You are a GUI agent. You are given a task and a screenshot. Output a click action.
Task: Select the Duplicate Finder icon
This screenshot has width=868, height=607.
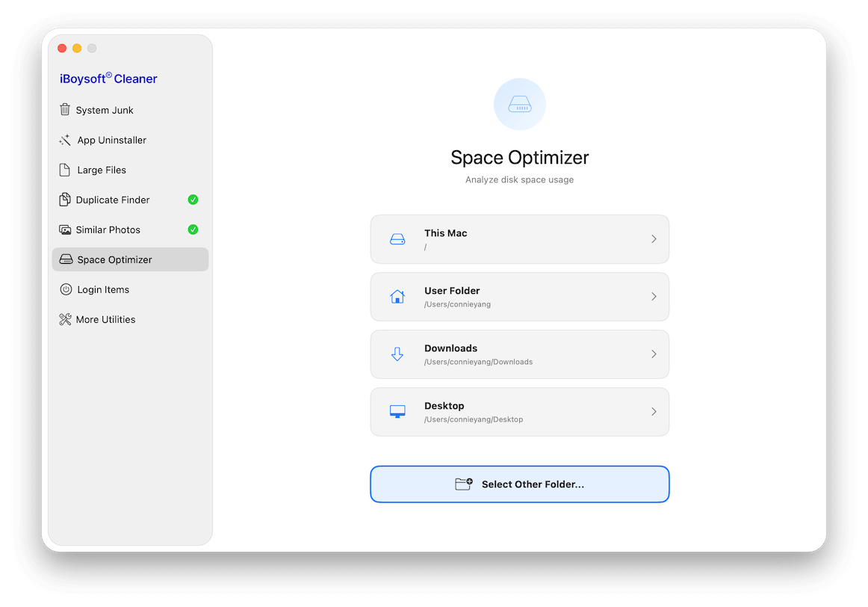66,200
